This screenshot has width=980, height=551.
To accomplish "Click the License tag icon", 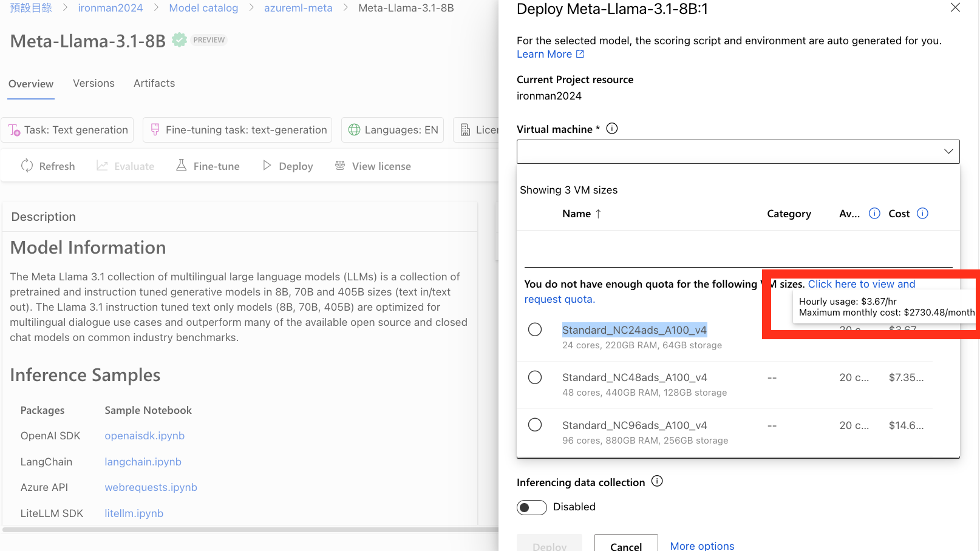I will pos(465,130).
